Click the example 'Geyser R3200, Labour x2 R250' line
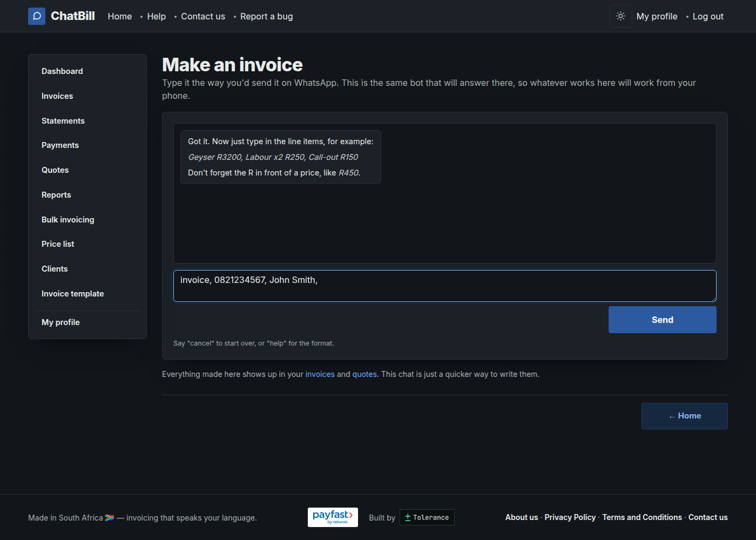 (273, 157)
